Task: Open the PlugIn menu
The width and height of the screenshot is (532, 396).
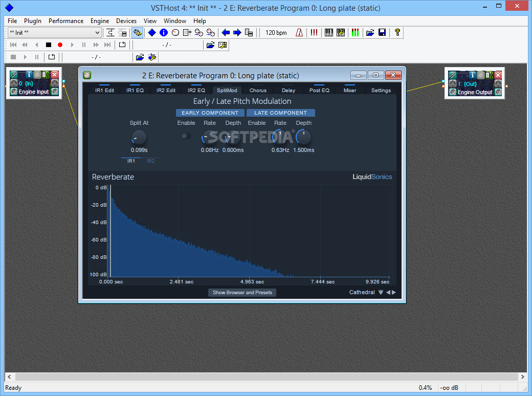Action: pyautogui.click(x=33, y=20)
